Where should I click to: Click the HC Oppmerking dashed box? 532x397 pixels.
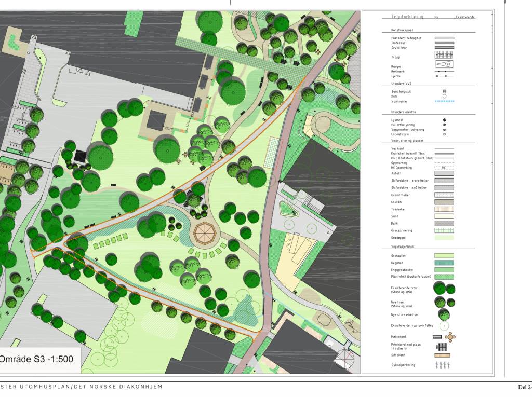click(444, 167)
